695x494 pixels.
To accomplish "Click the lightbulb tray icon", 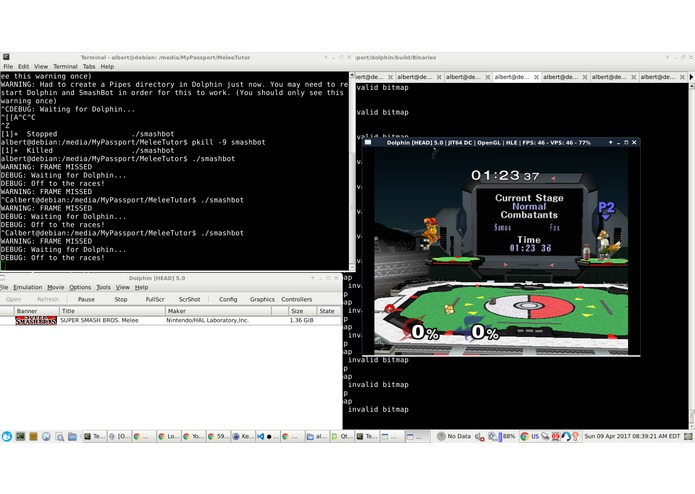I will coord(575,436).
